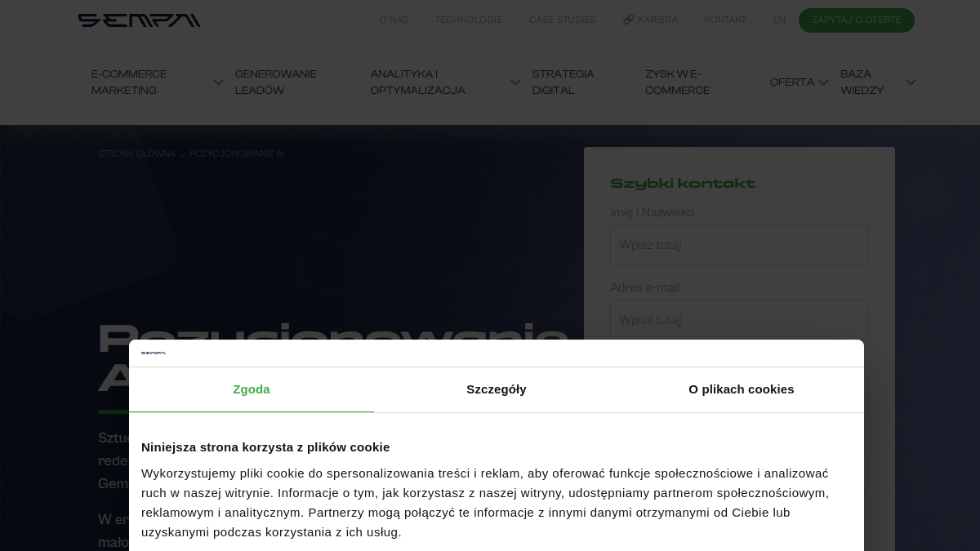Open the Kontakt page link
Viewport: 980px width, 551px height.
pyautogui.click(x=725, y=20)
